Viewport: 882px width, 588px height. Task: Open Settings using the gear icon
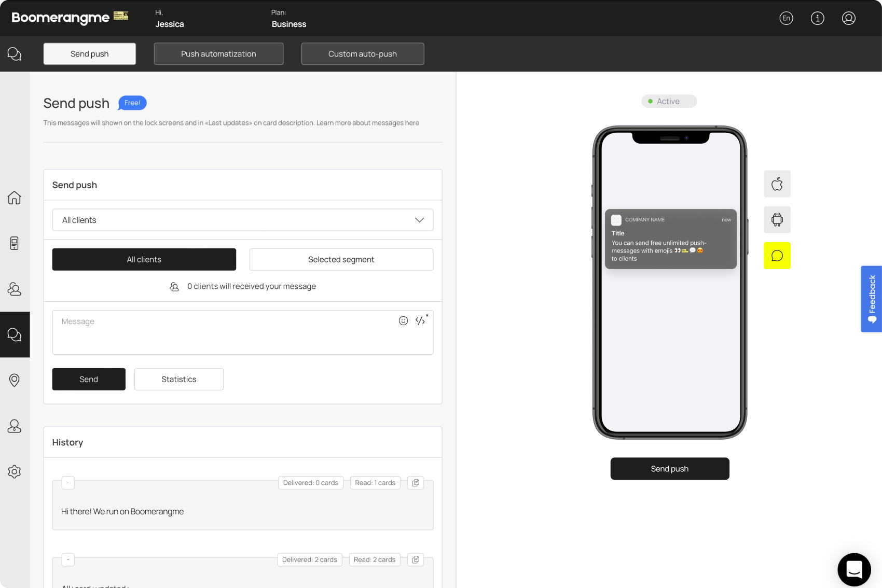pyautogui.click(x=15, y=471)
